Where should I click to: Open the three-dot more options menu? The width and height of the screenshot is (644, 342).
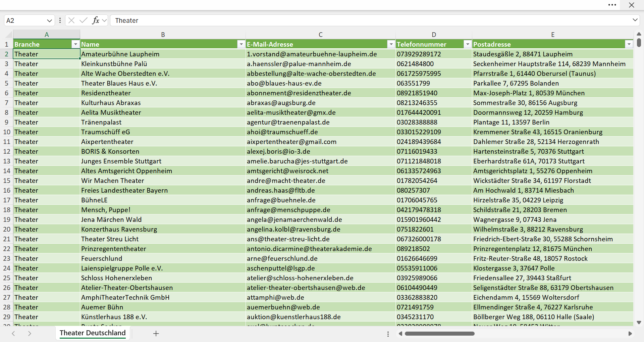click(612, 5)
